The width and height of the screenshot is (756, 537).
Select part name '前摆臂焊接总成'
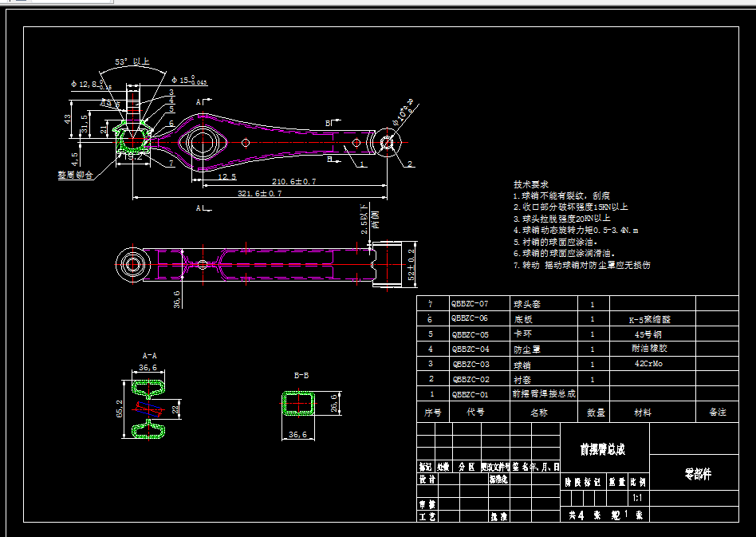pos(544,393)
